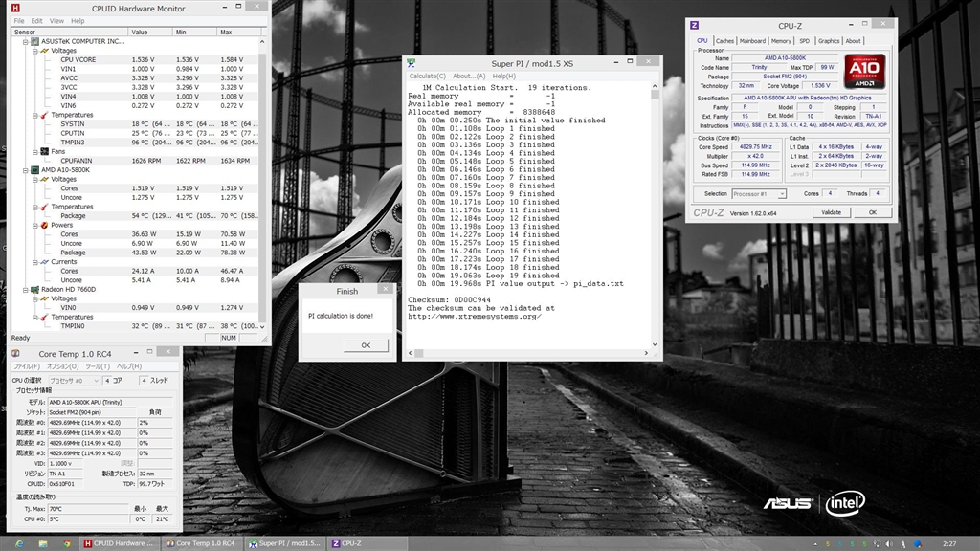Open ヘルプ(H) menu in Core Temp
The width and height of the screenshot is (980, 551).
[x=129, y=366]
